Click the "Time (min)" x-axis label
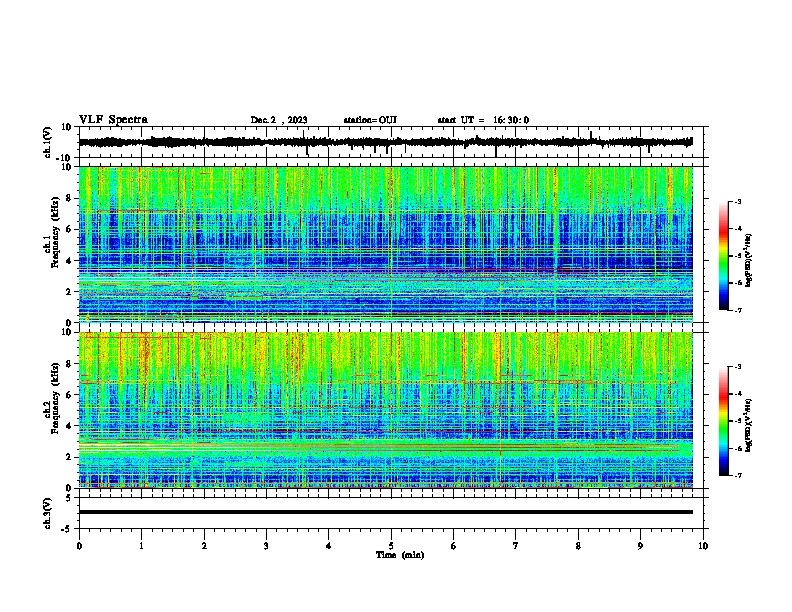The width and height of the screenshot is (792, 612). click(x=400, y=555)
